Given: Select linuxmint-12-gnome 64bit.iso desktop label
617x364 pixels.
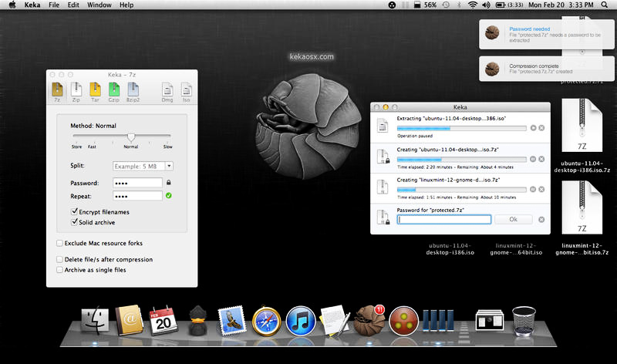Looking at the screenshot, I should coord(516,248).
